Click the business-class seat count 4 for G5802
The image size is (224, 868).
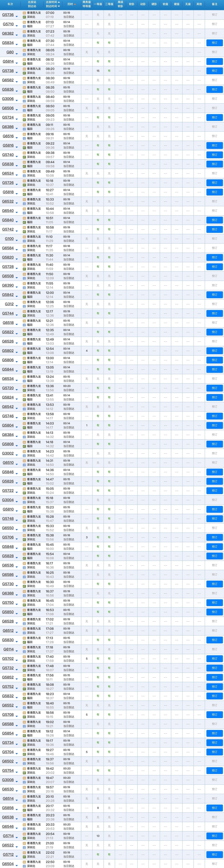point(87,351)
